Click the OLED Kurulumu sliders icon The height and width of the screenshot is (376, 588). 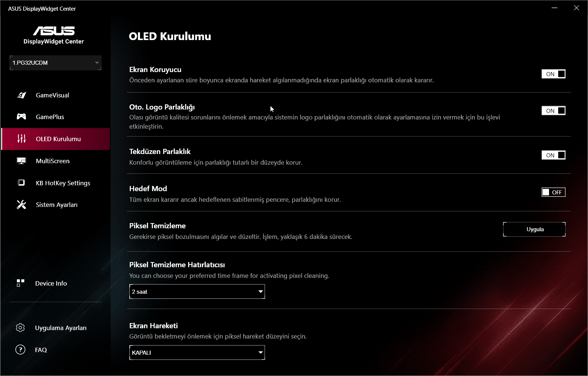pyautogui.click(x=21, y=139)
